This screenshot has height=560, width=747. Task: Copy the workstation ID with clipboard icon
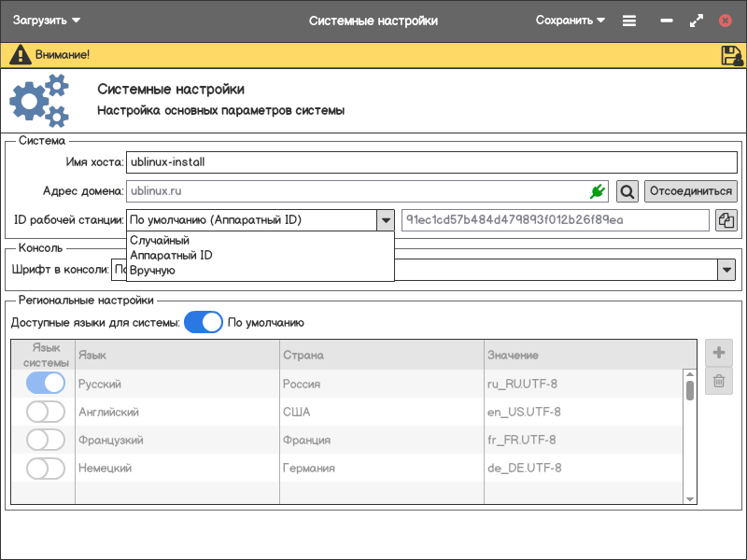pyautogui.click(x=726, y=220)
